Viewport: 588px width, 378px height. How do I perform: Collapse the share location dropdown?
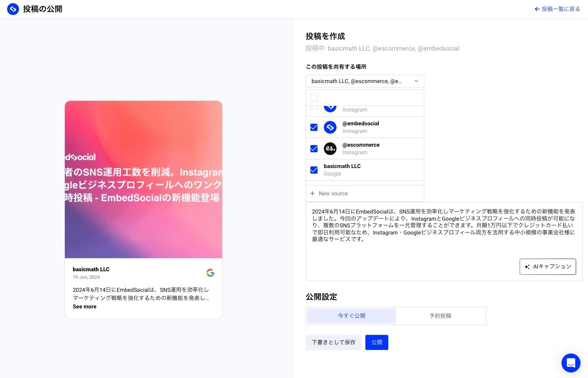365,81
